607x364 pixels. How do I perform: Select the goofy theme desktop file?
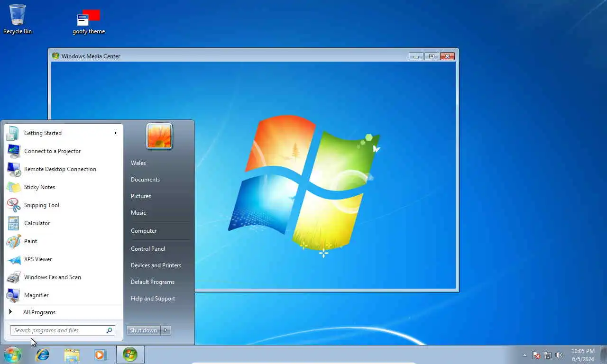[x=89, y=22]
